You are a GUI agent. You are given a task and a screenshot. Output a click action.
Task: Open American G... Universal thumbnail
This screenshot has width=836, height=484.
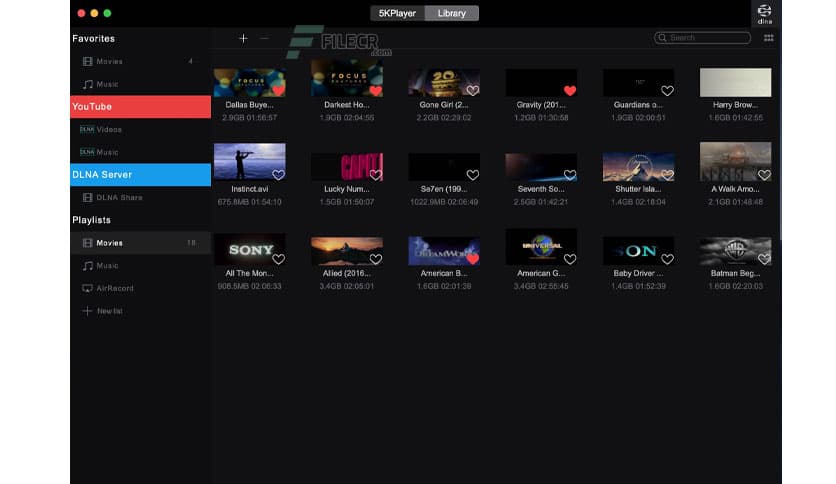(541, 247)
